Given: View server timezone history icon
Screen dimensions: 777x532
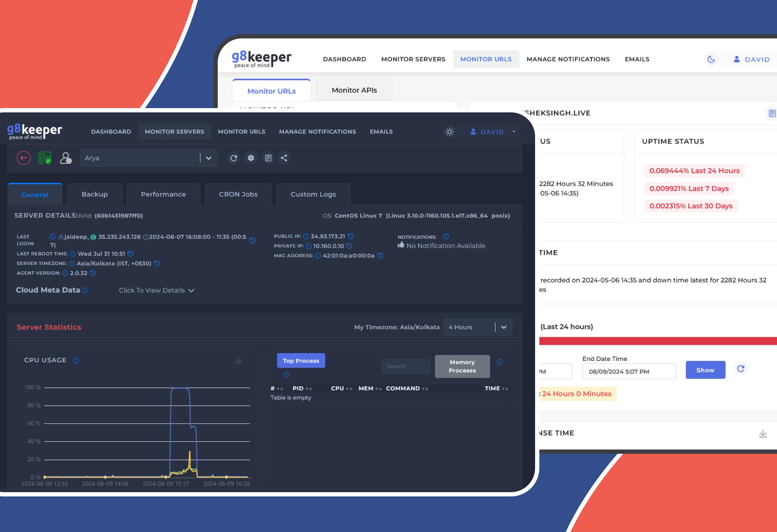Looking at the screenshot, I should coord(157,263).
